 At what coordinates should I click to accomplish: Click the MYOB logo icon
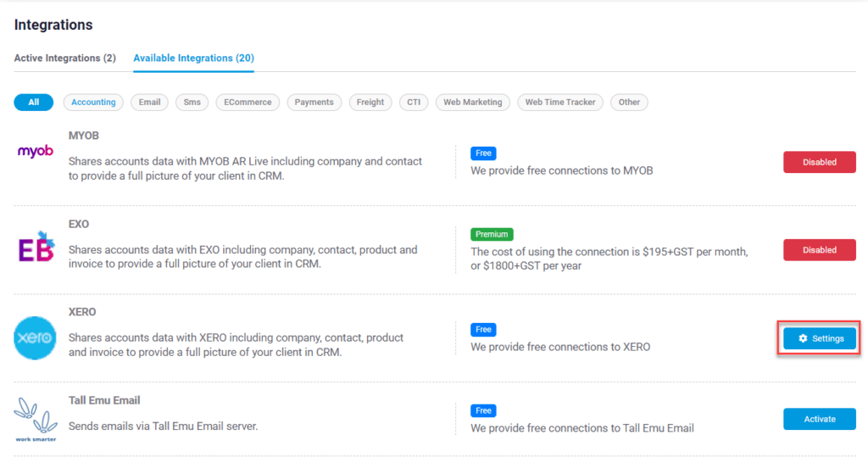pos(36,151)
